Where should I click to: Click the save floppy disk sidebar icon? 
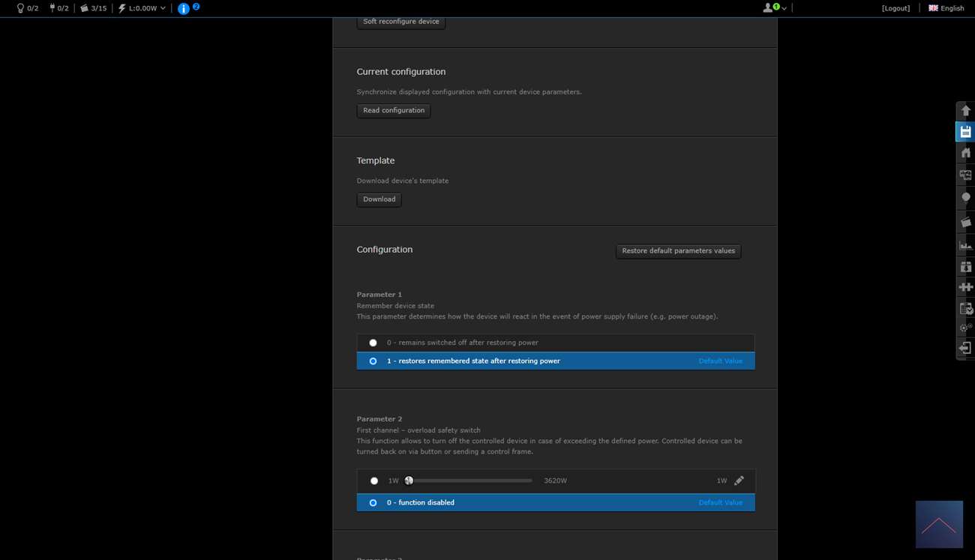(965, 132)
